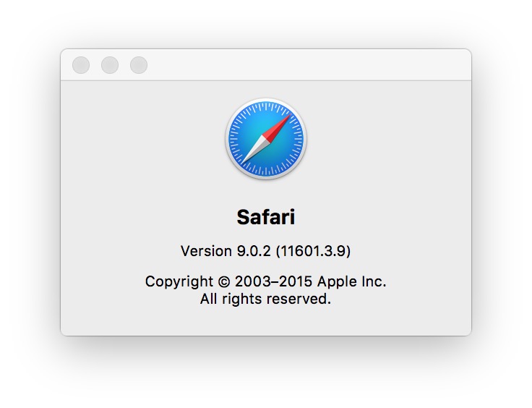Click the silver outer ring of the Safari logo
Viewport: 532px width, 408px height.
pyautogui.click(x=266, y=101)
